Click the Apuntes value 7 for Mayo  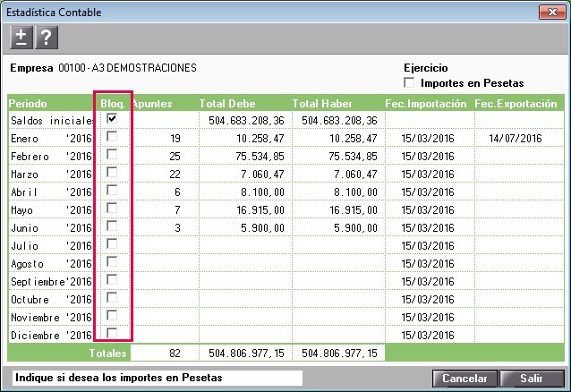[177, 210]
